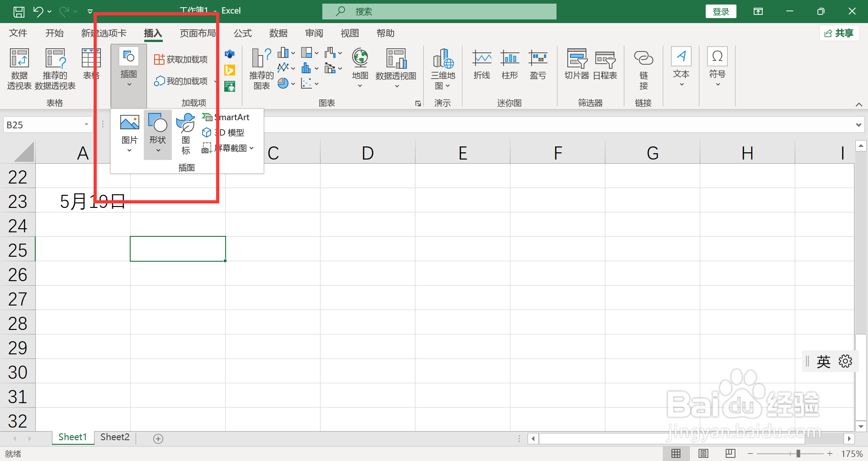Select cell A23 containing 5月19日
Image resolution: width=868 pixels, height=461 pixels.
pos(83,201)
